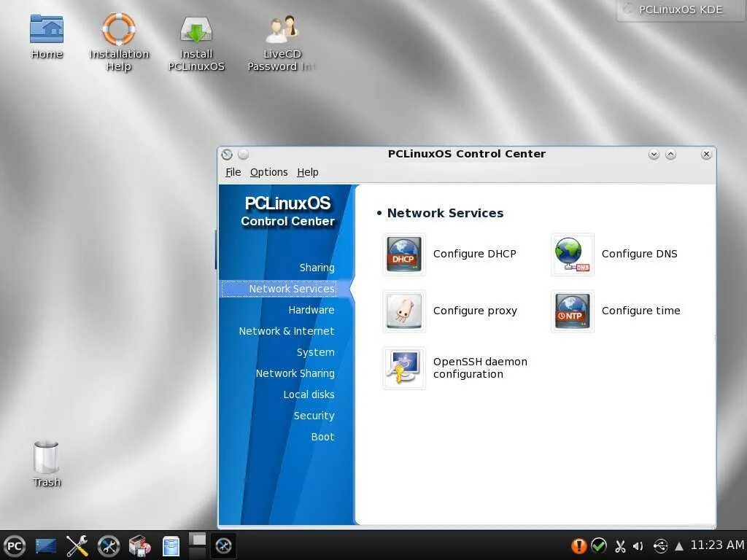Click the Control Center task in taskbar
This screenshot has width=747, height=560.
(x=223, y=545)
